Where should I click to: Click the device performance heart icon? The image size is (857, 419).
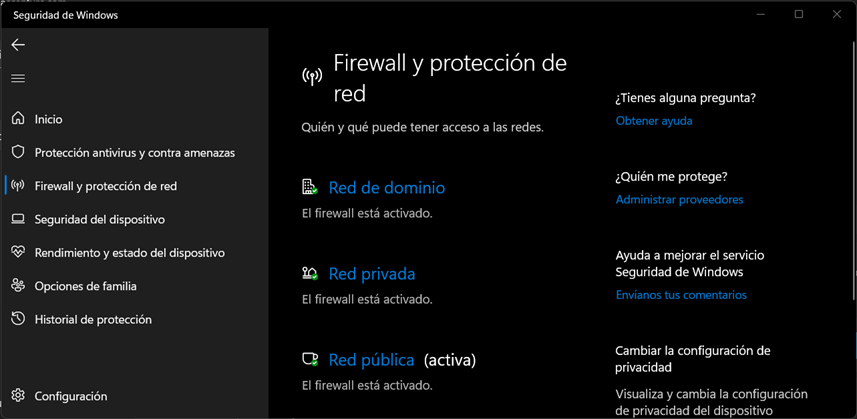[x=18, y=253]
